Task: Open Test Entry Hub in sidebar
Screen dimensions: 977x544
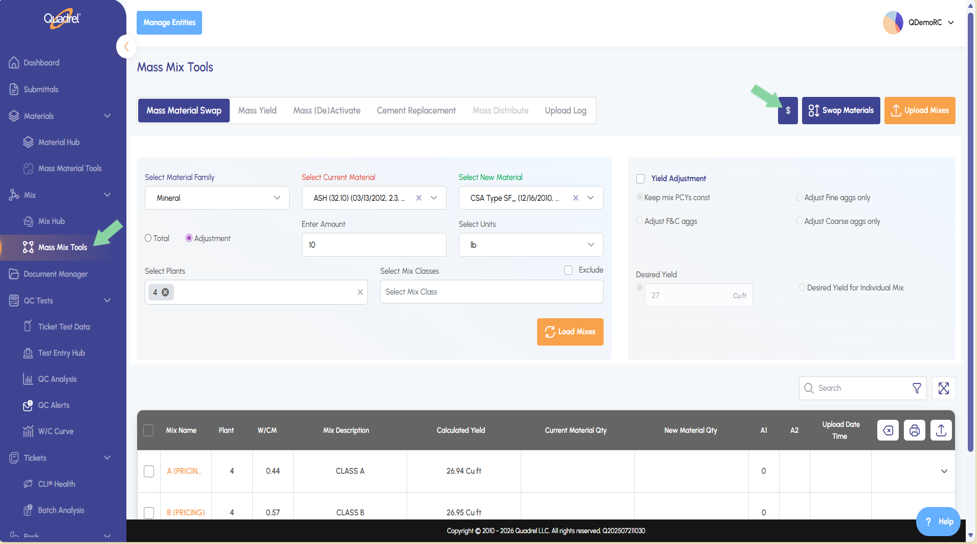Action: (61, 353)
